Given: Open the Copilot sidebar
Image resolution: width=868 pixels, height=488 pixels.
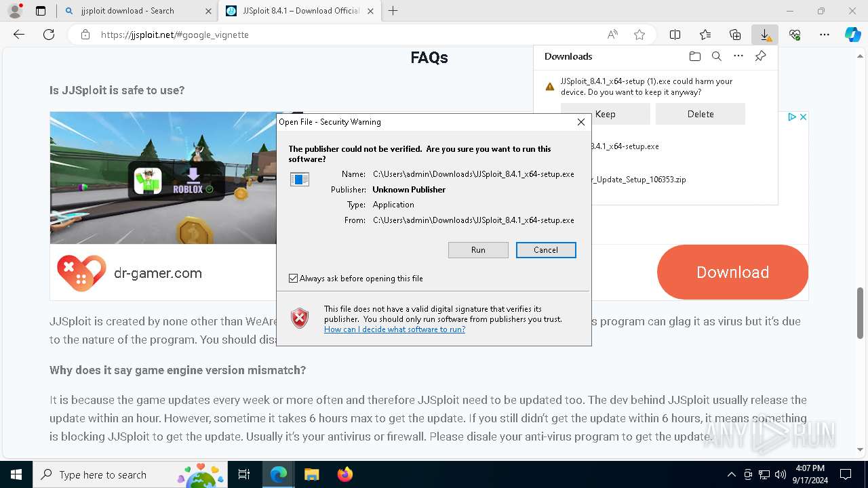Looking at the screenshot, I should pos(853,35).
